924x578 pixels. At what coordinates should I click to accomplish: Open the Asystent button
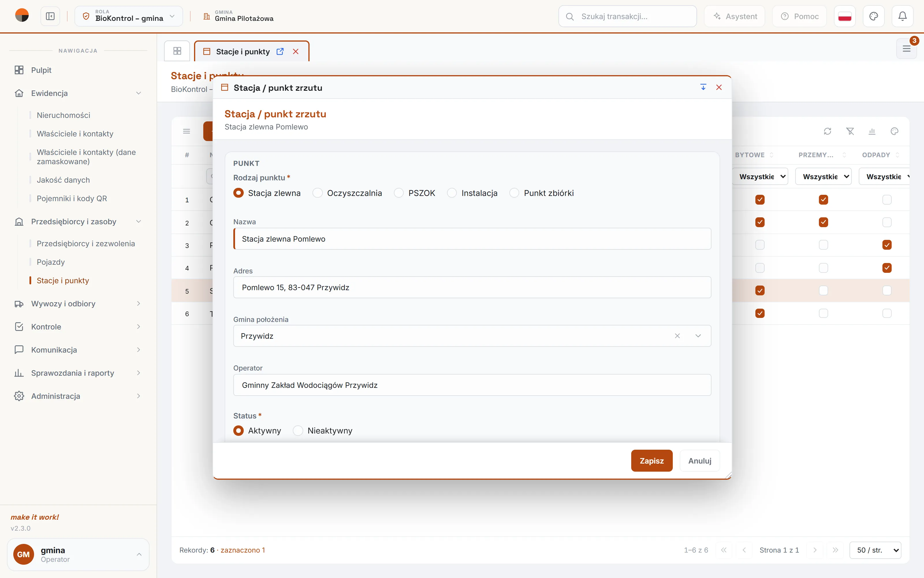click(x=735, y=16)
